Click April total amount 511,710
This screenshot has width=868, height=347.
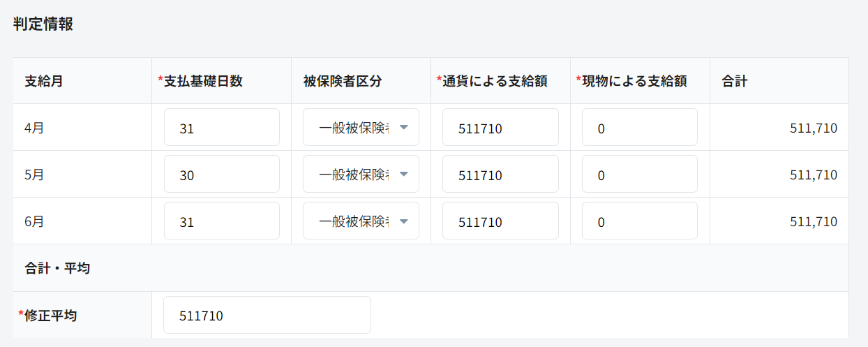813,128
